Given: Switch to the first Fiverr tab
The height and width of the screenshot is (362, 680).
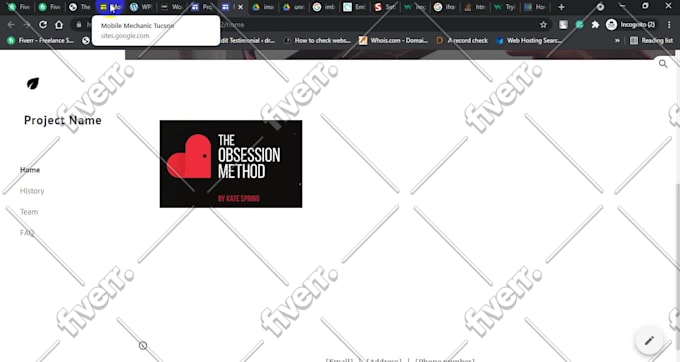Looking at the screenshot, I should (x=19, y=7).
